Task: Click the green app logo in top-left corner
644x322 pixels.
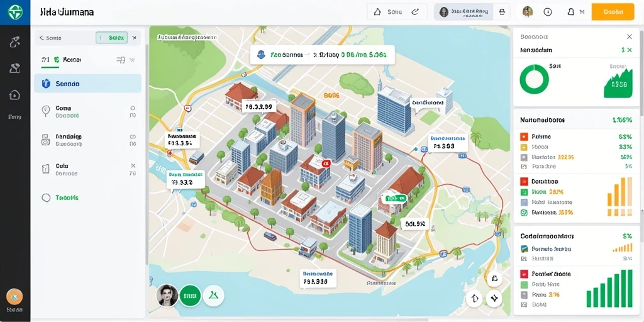Action: tap(15, 12)
